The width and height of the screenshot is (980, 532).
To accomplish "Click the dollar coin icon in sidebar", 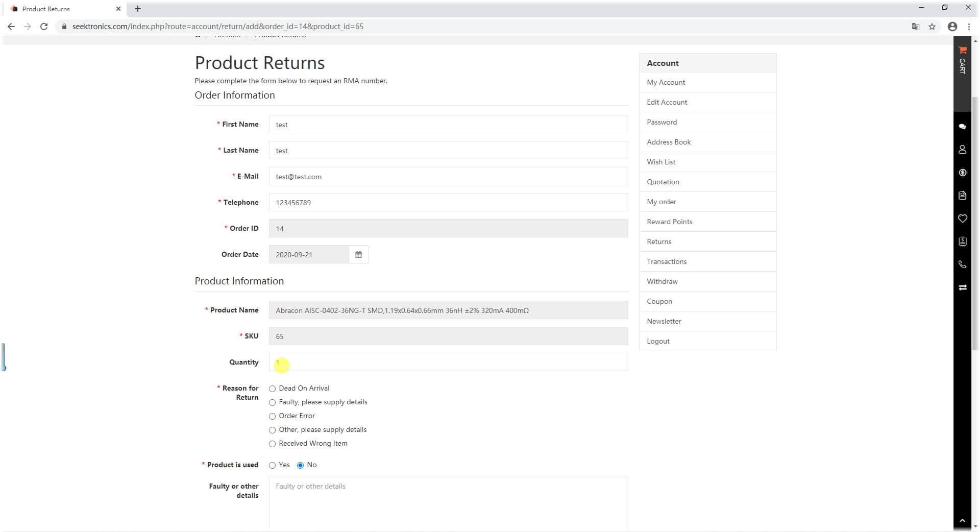I will pos(962,173).
